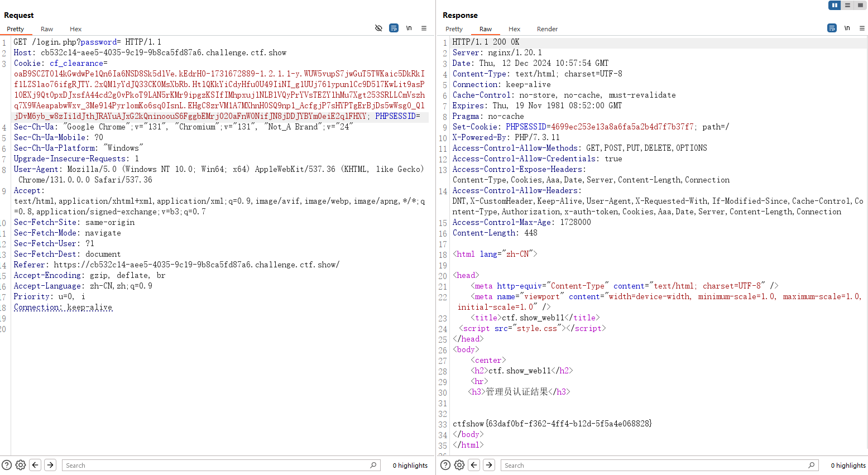Toggle \n non-printable characters in Response panel
868x475 pixels.
pyautogui.click(x=847, y=28)
